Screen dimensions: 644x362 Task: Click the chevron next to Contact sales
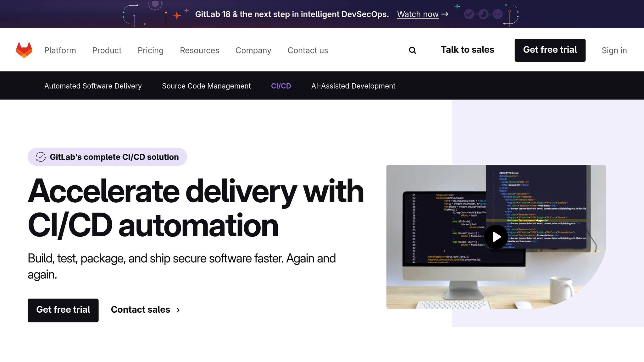[x=178, y=310]
